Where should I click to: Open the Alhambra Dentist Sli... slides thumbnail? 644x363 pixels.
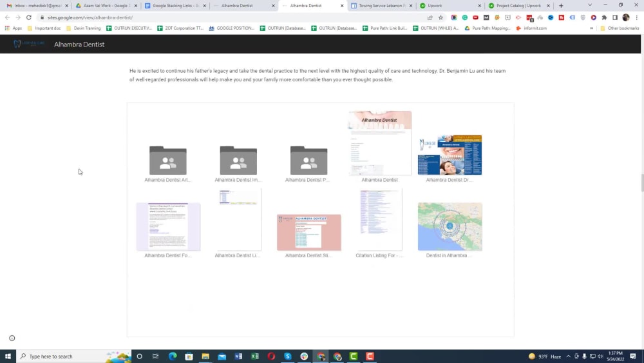coord(309,232)
